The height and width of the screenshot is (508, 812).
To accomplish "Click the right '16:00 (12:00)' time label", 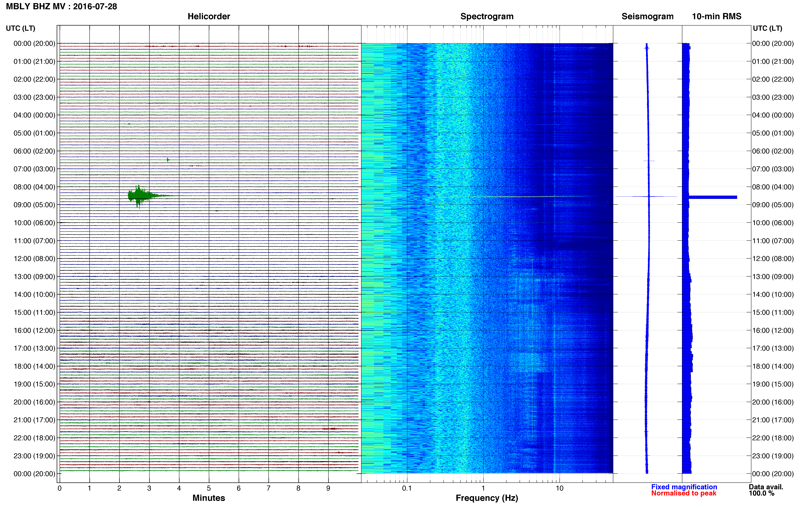I will point(773,330).
